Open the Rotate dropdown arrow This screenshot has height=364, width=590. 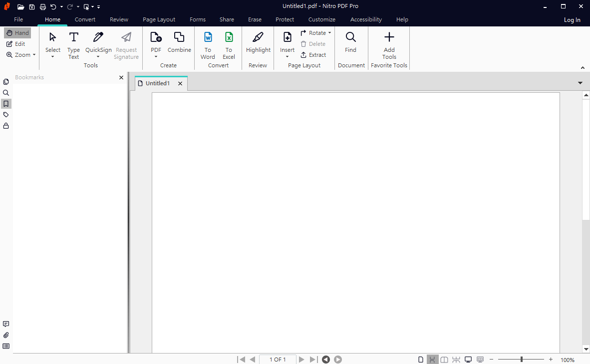(x=330, y=33)
